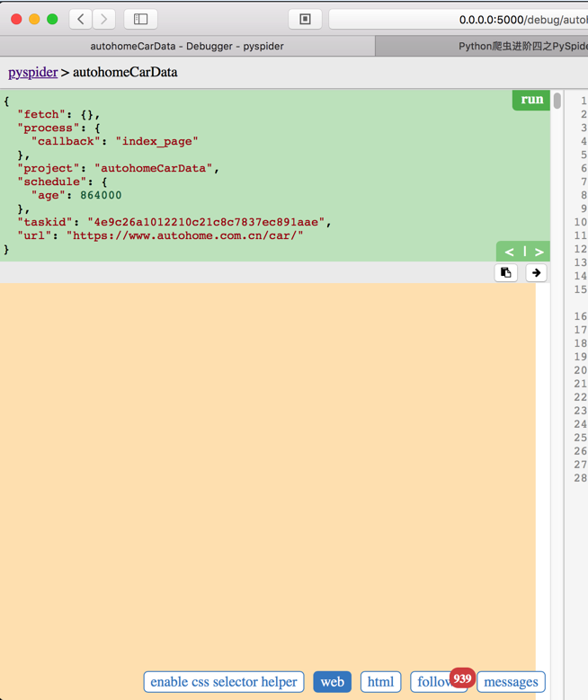Image resolution: width=588 pixels, height=700 pixels.
Task: Toggle the Safari sidebar icon
Action: (x=141, y=19)
